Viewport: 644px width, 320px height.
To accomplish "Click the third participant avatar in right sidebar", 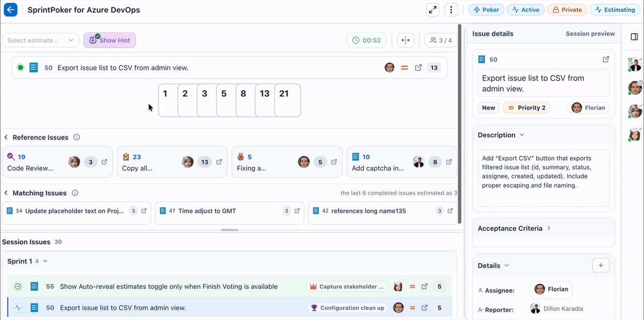I will (x=635, y=111).
